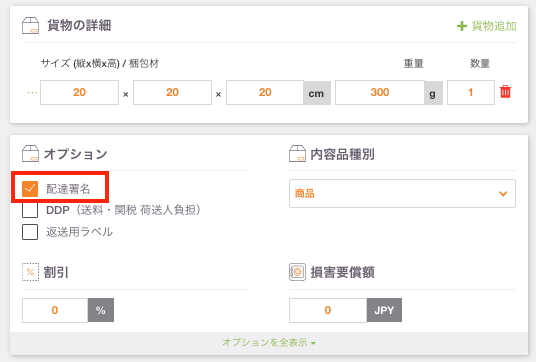Click the box icon next to 内容品種別
The height and width of the screenshot is (362, 536).
[297, 153]
